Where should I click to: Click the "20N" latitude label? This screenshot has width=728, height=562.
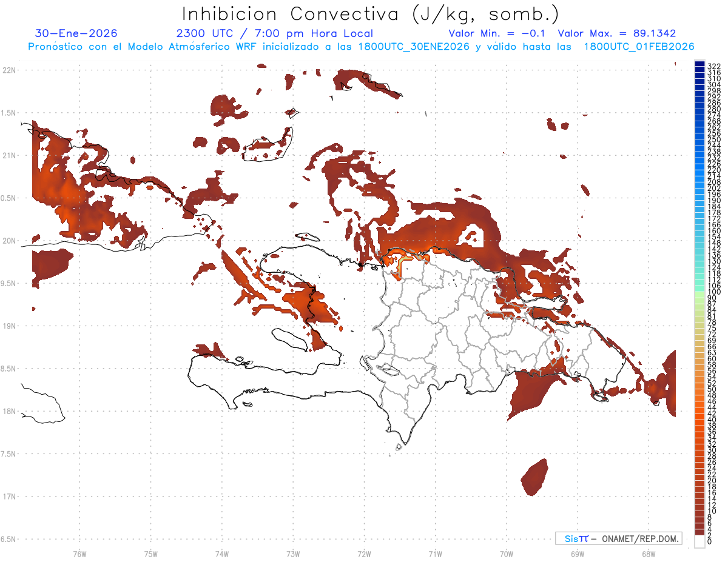click(9, 241)
